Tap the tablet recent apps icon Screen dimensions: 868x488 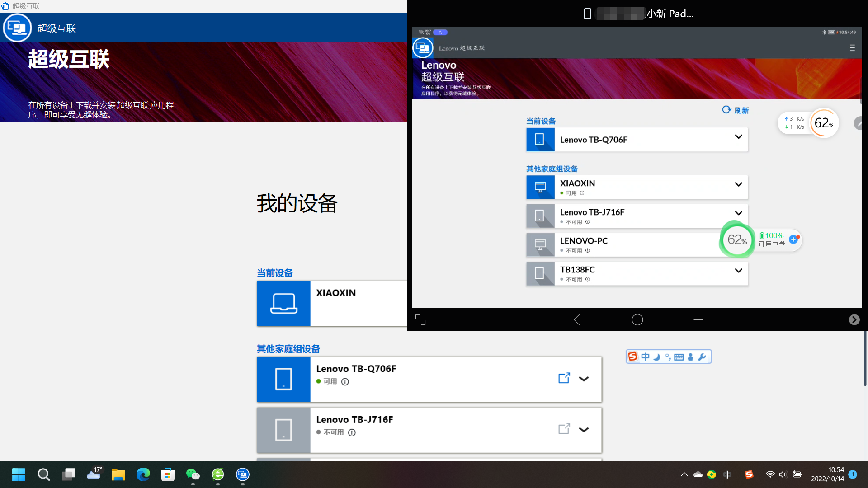point(698,320)
